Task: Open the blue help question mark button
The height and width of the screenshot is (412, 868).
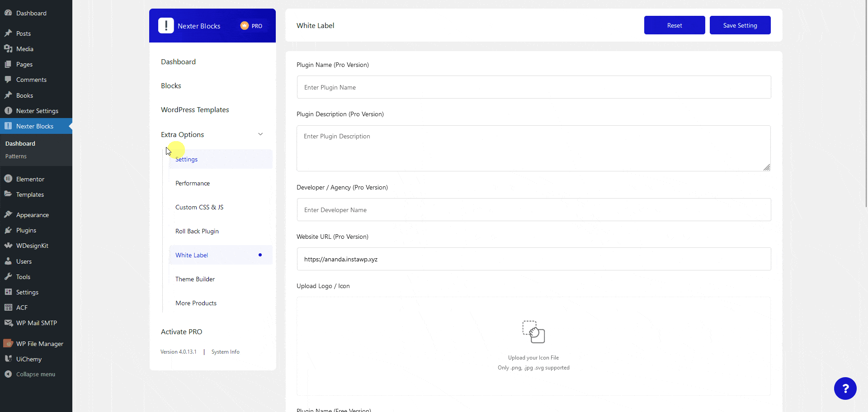Action: pyautogui.click(x=845, y=388)
